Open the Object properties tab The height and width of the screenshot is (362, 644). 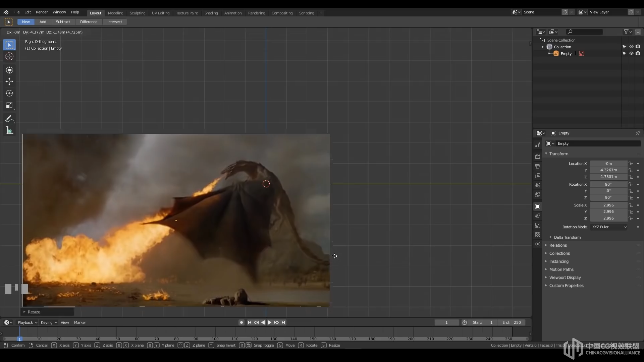coord(538,206)
